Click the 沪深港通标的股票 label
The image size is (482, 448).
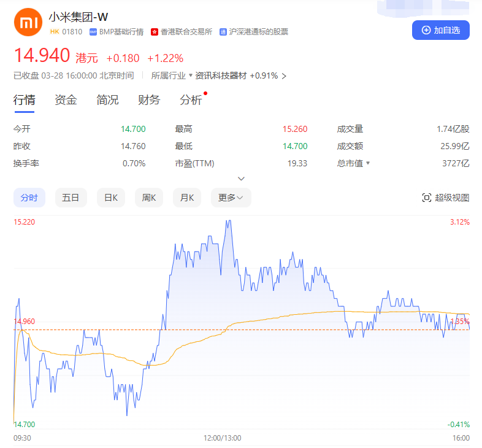pos(259,32)
